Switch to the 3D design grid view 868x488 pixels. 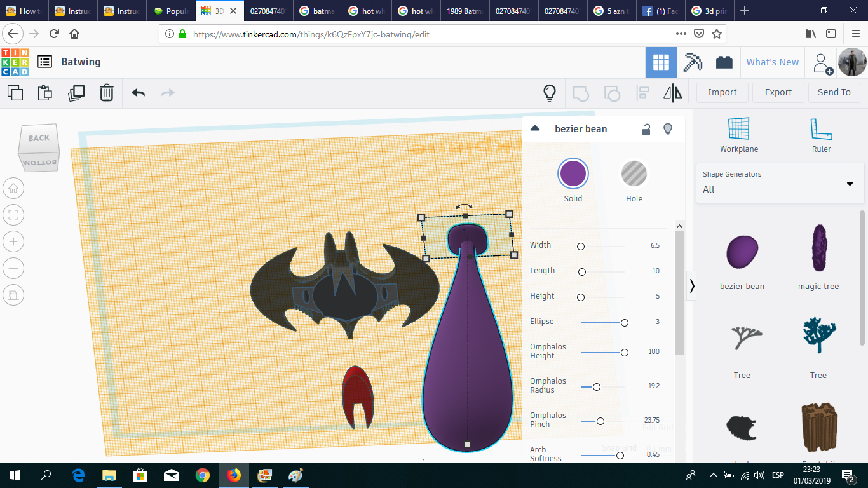(x=661, y=62)
